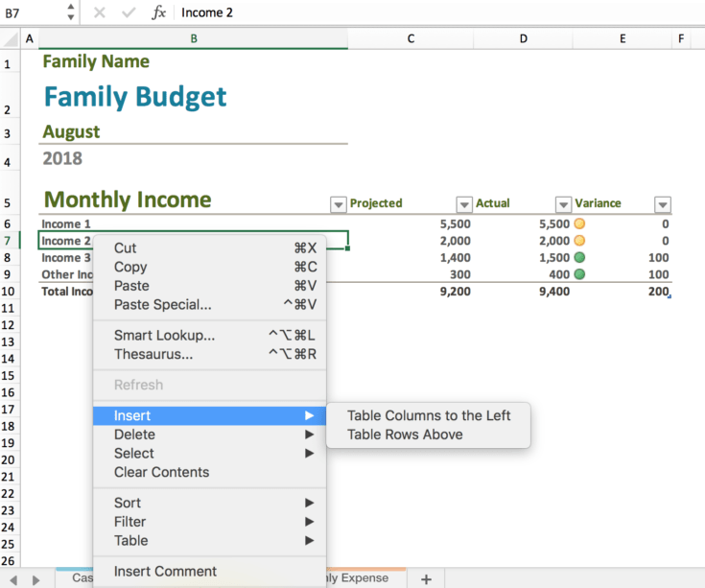Expand the Delete submenu
This screenshot has width=705, height=588.
coord(209,435)
